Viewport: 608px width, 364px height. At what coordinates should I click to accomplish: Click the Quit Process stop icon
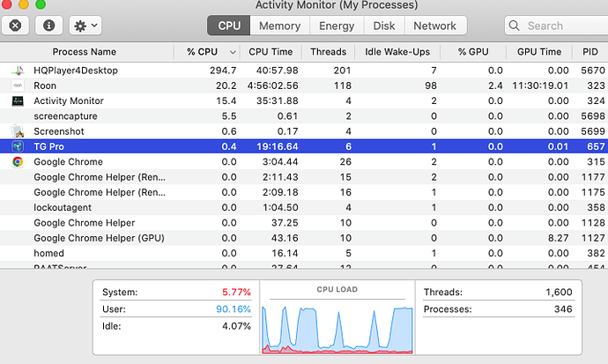point(15,26)
